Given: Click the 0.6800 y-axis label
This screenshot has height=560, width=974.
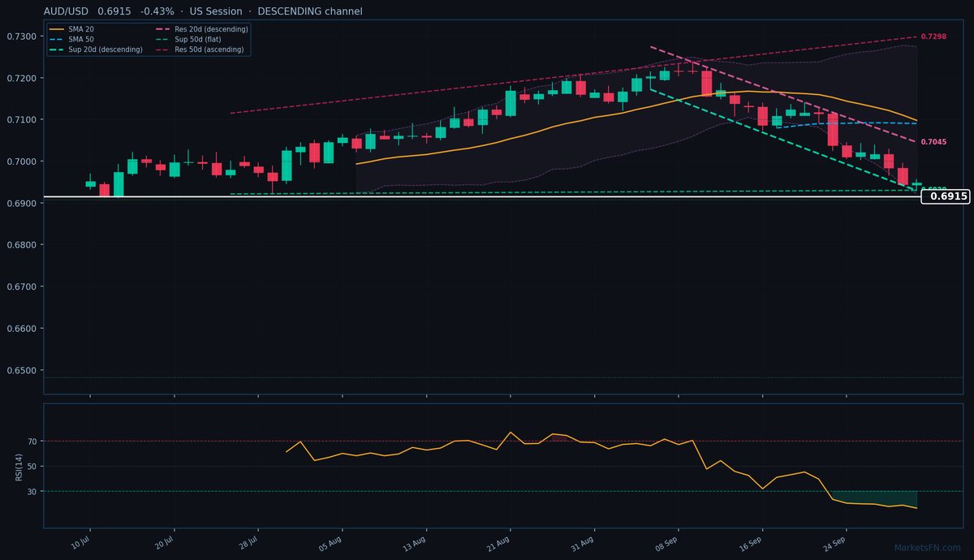Looking at the screenshot, I should click(22, 245).
